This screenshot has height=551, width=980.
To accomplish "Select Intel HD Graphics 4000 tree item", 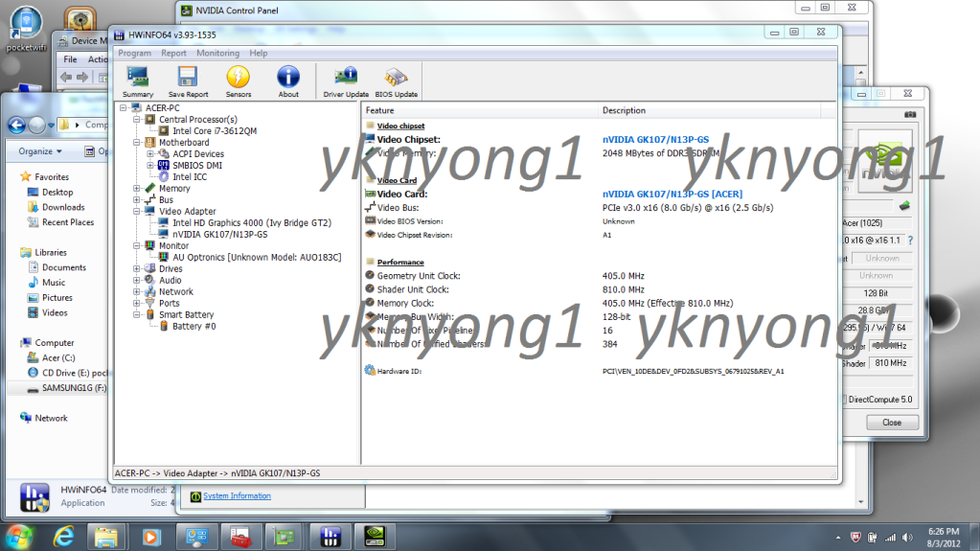I will [x=252, y=222].
